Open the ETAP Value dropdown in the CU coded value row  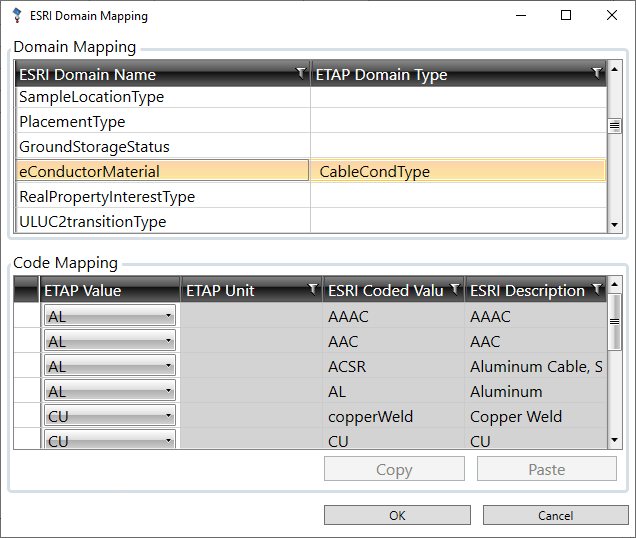[110, 439]
